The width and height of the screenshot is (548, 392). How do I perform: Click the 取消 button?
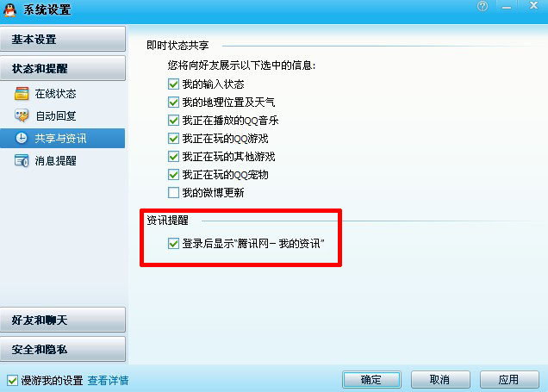(440, 379)
